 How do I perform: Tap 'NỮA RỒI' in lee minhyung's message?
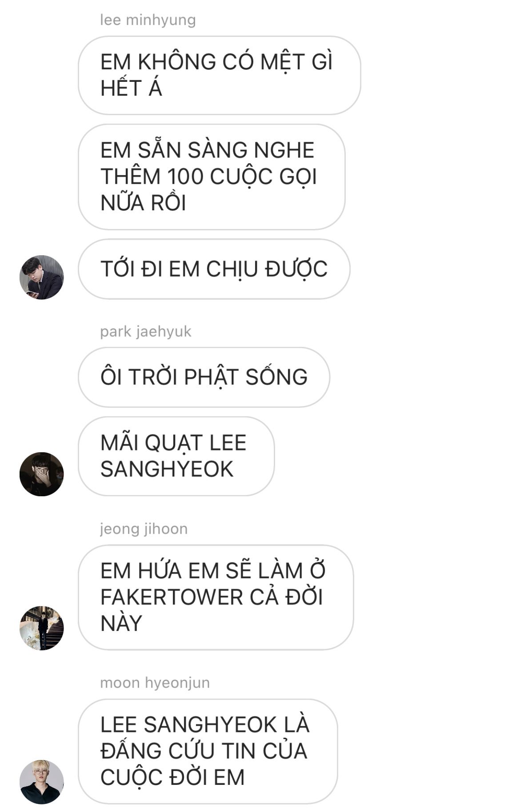(x=143, y=203)
